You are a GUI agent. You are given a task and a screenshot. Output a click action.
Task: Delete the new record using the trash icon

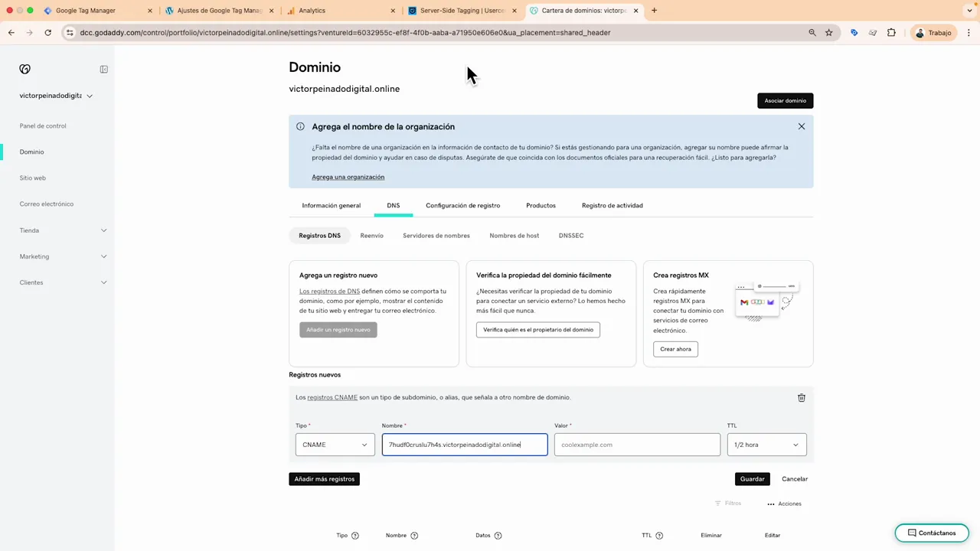click(x=801, y=397)
